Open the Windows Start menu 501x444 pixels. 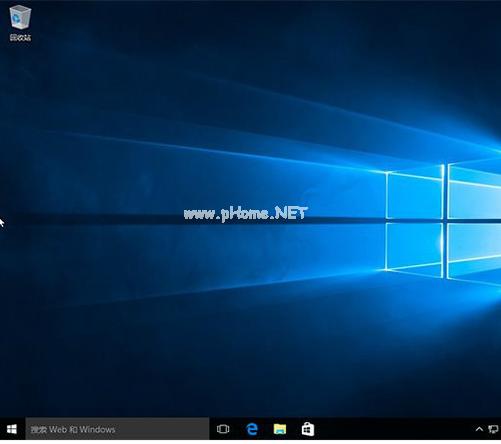click(12, 429)
